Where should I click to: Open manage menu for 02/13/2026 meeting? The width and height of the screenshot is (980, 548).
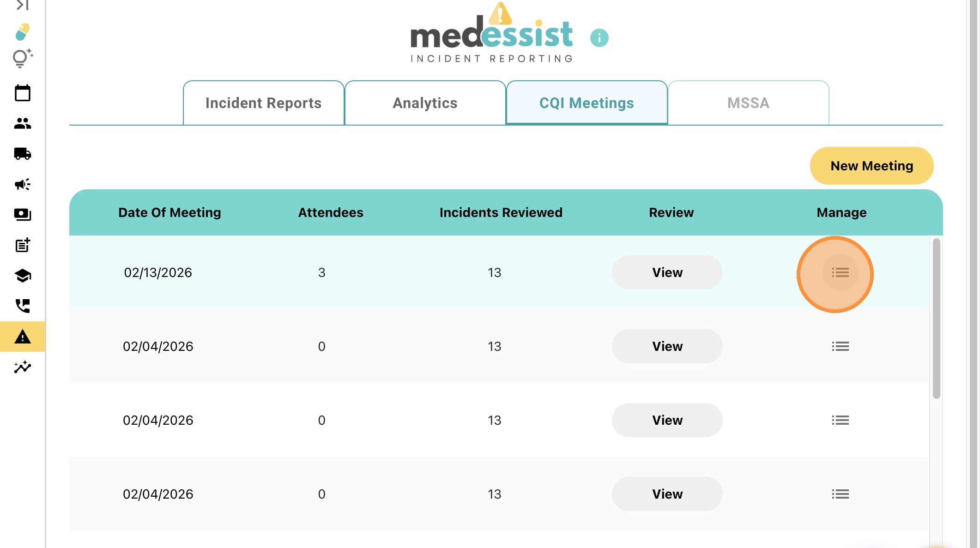(840, 272)
